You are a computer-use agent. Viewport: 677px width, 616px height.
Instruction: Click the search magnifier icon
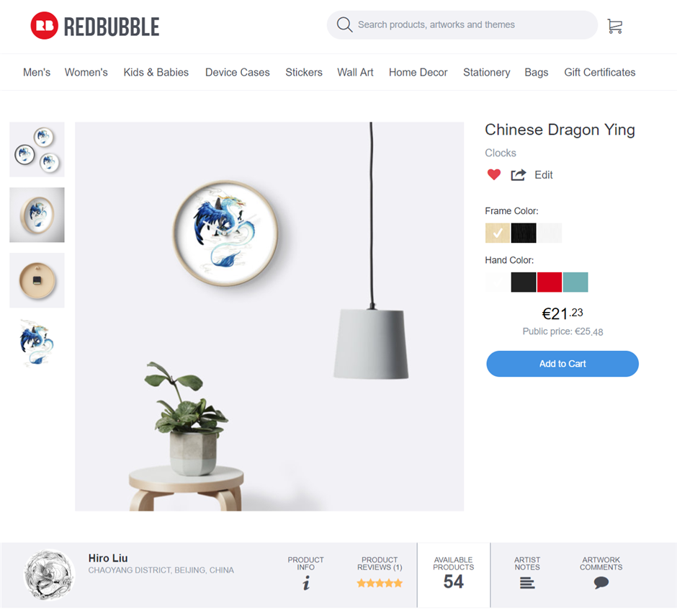[344, 24]
